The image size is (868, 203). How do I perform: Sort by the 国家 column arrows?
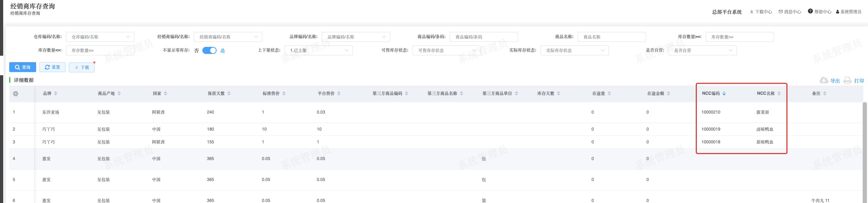click(x=166, y=93)
